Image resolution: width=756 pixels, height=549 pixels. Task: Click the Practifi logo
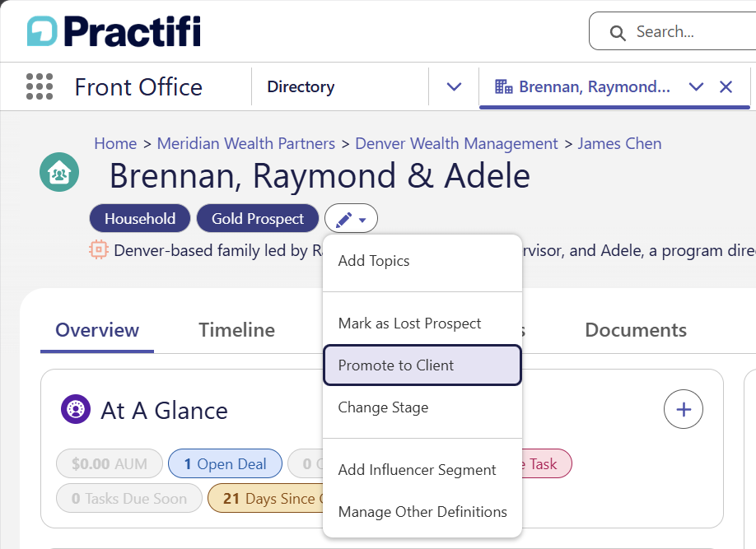114,31
